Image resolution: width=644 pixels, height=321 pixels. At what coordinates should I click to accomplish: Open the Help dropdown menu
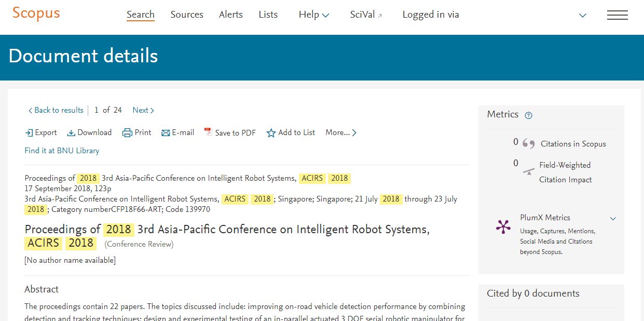[x=314, y=15]
